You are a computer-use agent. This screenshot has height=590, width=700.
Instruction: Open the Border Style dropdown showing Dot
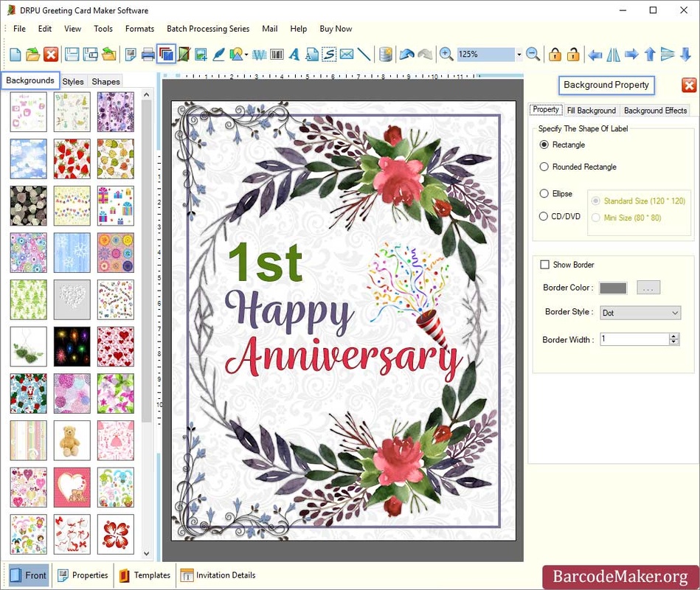pyautogui.click(x=640, y=313)
